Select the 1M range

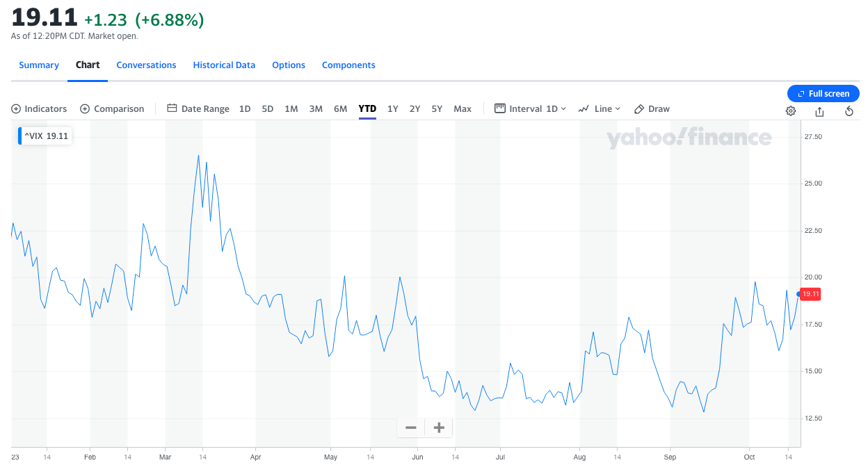click(291, 108)
